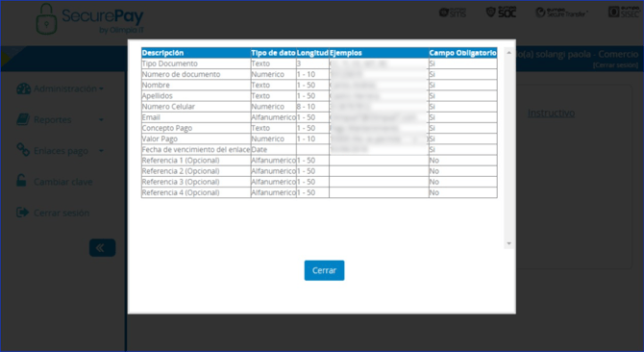Click the Olimpia SISEC logo
644x352 pixels.
click(x=624, y=13)
